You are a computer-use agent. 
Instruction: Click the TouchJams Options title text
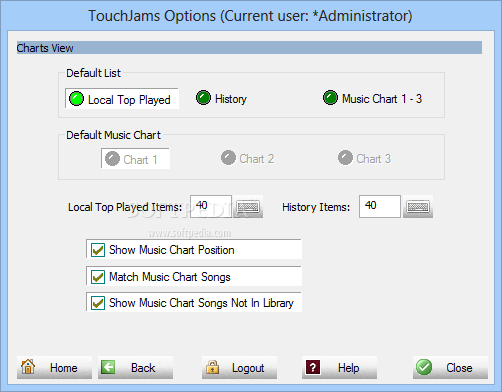pyautogui.click(x=250, y=16)
